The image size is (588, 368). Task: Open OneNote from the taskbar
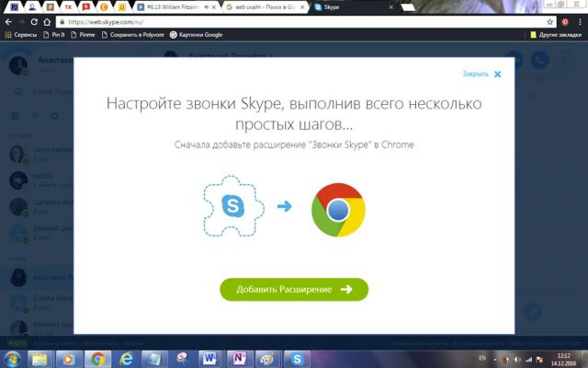click(239, 359)
